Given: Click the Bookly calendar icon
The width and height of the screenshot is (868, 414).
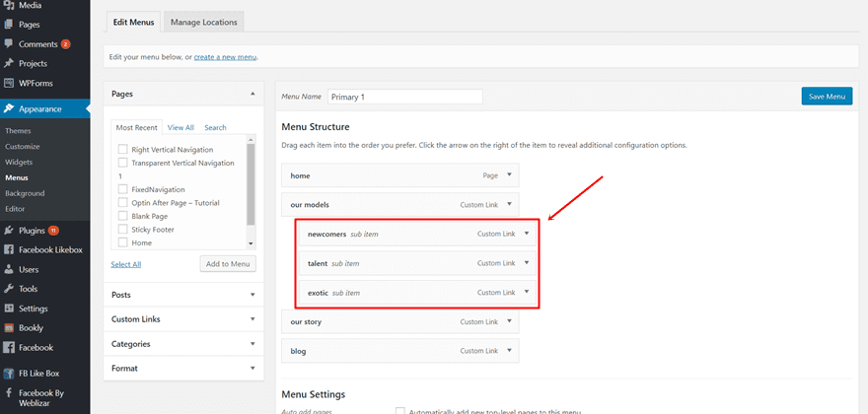Looking at the screenshot, I should (x=9, y=328).
